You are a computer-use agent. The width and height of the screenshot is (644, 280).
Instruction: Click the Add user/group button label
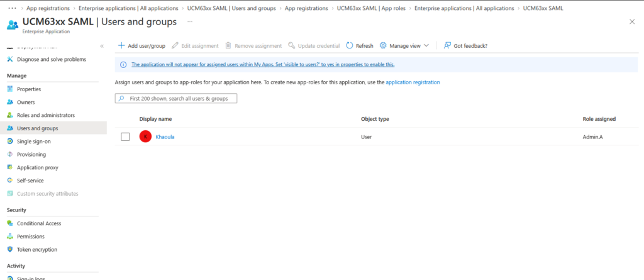(x=147, y=46)
